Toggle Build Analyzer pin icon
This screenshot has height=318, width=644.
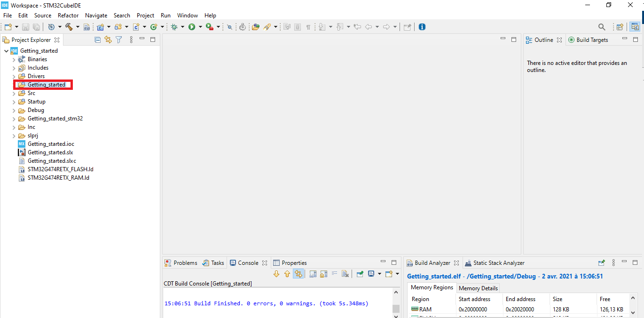point(601,263)
